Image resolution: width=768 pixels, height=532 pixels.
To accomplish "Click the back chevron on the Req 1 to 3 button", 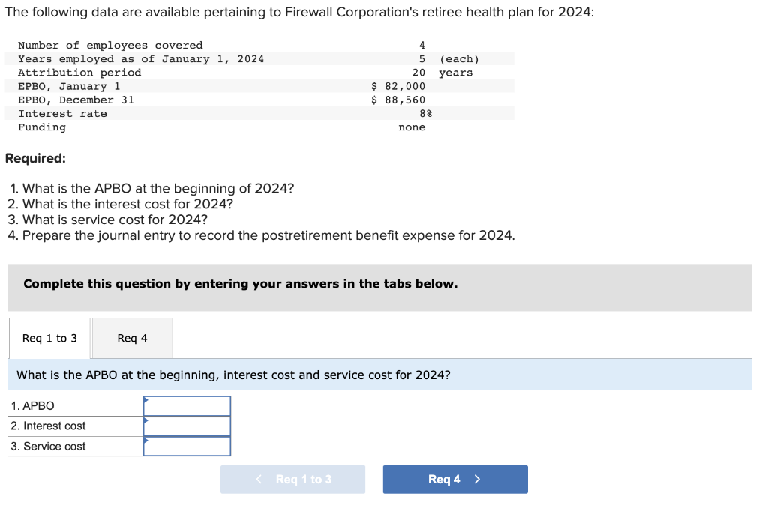I will pos(259,479).
